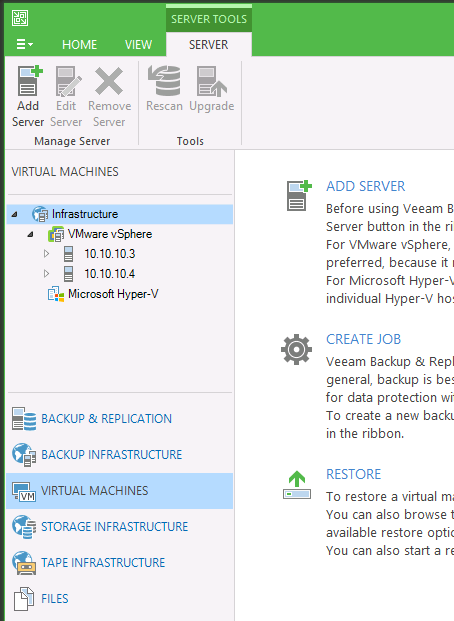Switch to the HOME ribbon tab
This screenshot has height=621, width=454.
79,44
